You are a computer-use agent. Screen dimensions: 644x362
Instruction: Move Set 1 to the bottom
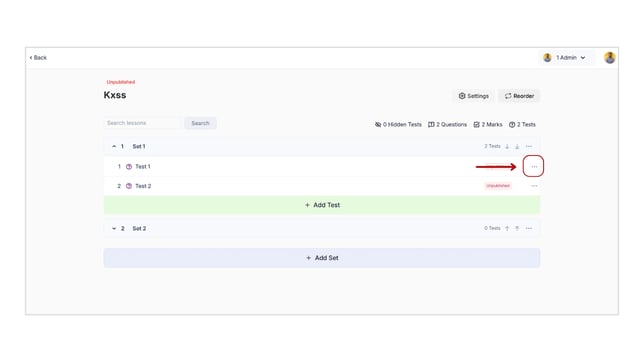pos(517,146)
